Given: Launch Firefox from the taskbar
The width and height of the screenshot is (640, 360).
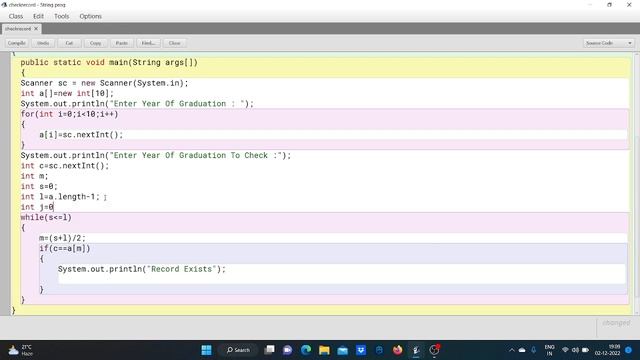Looking at the screenshot, I should tap(398, 350).
